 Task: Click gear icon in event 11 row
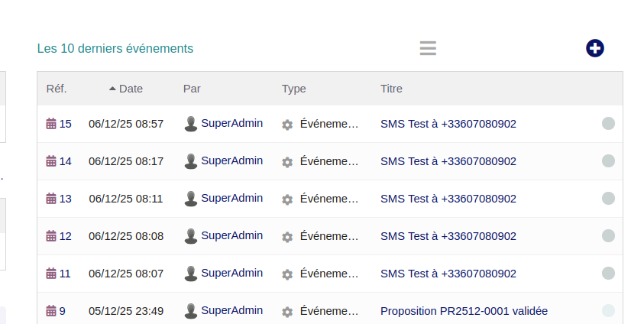[287, 274]
